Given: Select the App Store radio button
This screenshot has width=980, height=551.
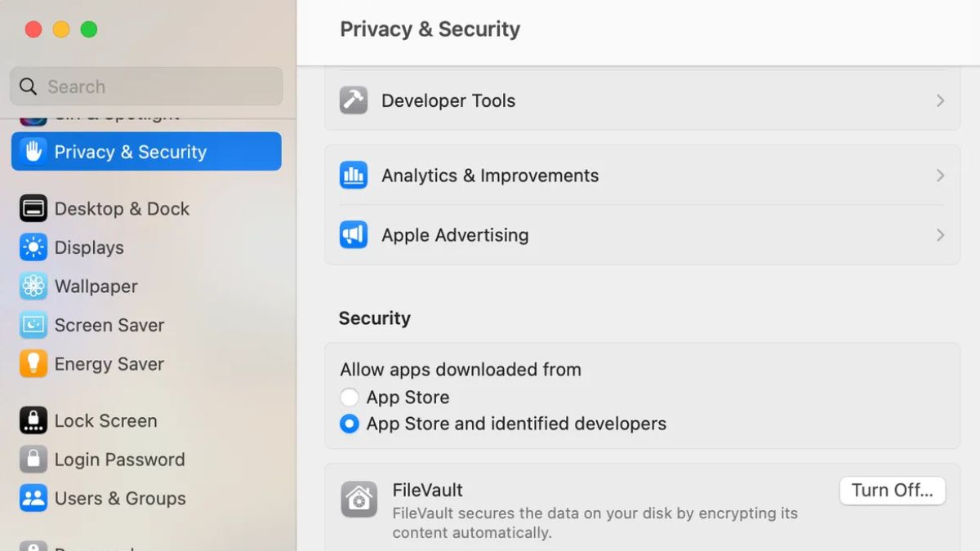Looking at the screenshot, I should click(x=350, y=398).
